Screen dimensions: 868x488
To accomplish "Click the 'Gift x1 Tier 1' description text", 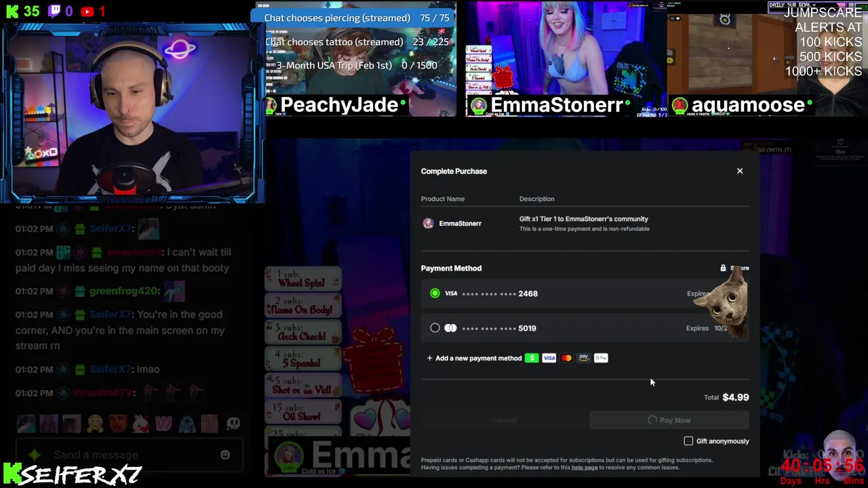I will coord(583,219).
